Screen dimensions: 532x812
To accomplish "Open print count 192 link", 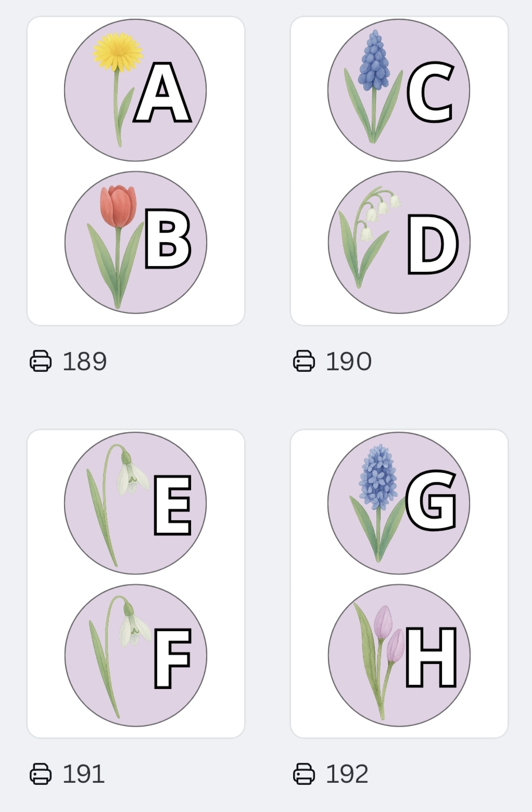I will tap(347, 773).
